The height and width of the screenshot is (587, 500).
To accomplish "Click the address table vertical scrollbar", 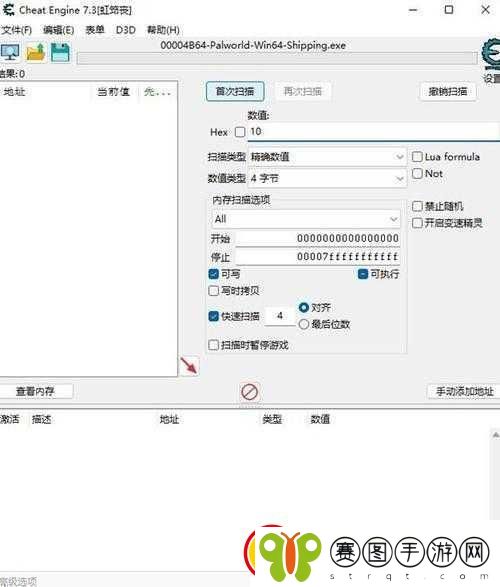I will click(495, 474).
